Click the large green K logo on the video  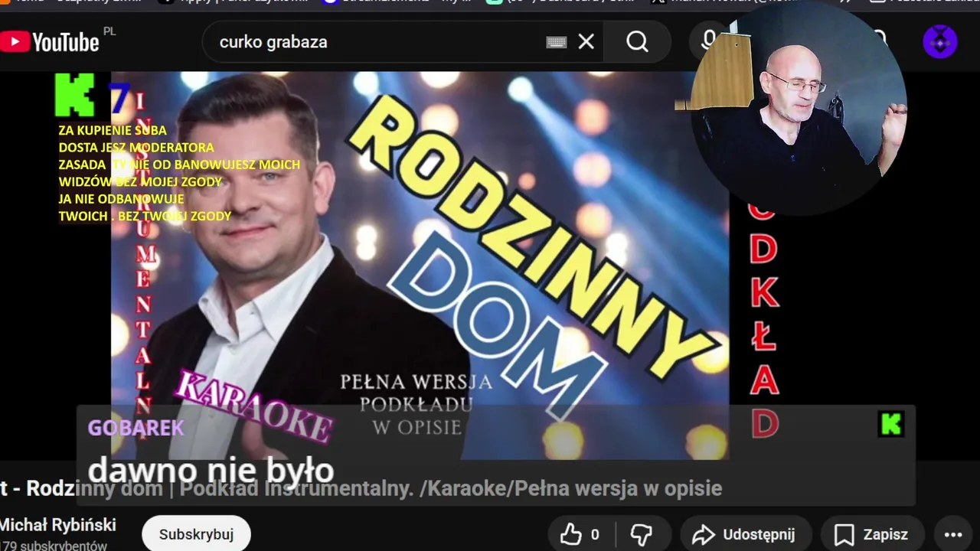coord(75,94)
